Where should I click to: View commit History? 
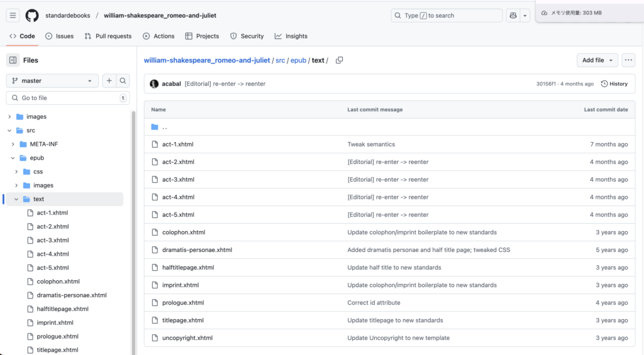614,84
